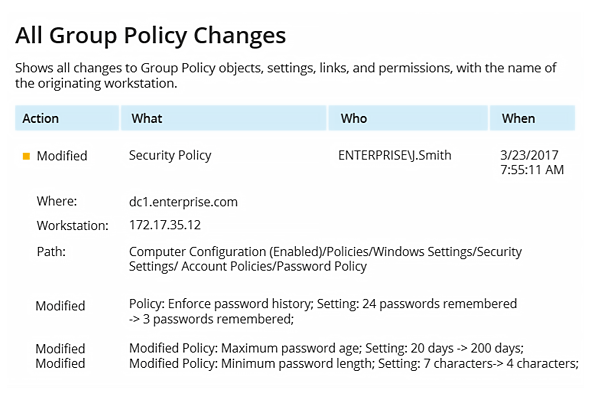This screenshot has height=395, width=590.
Task: Sort by the Who column header
Action: pyautogui.click(x=408, y=118)
